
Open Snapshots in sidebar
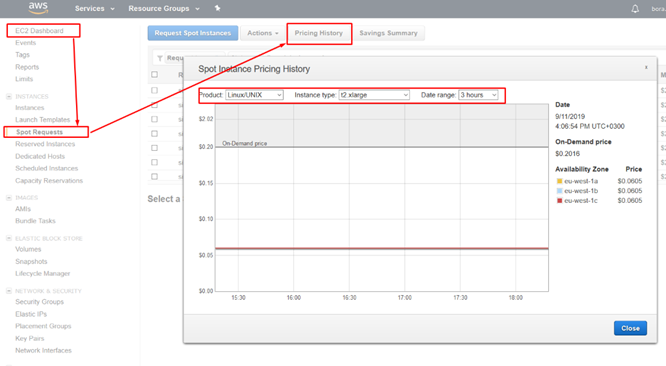coord(31,262)
